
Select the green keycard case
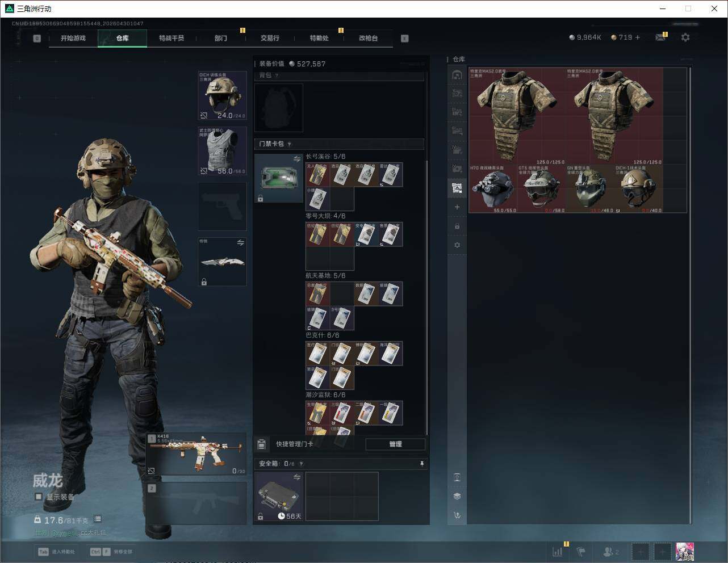(x=279, y=178)
